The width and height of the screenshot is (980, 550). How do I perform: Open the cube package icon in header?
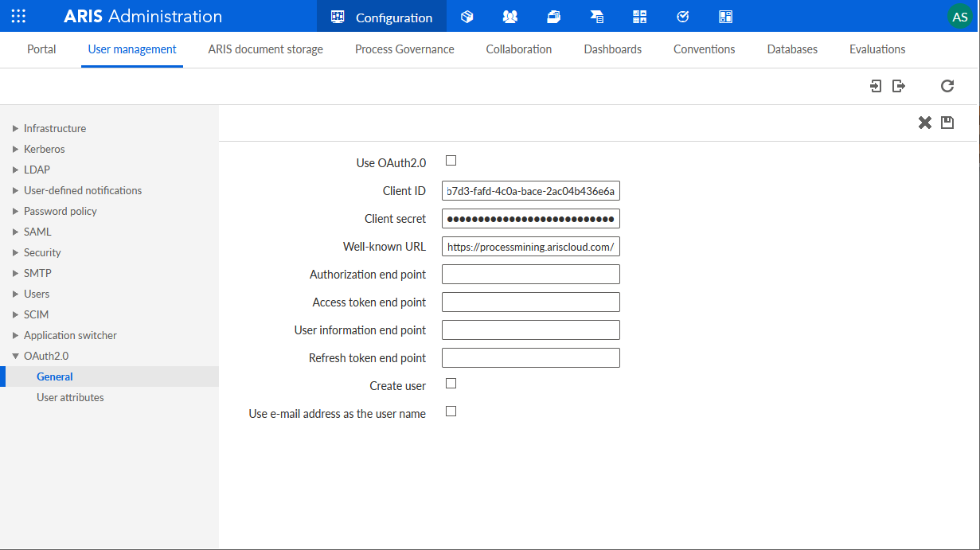click(x=467, y=16)
